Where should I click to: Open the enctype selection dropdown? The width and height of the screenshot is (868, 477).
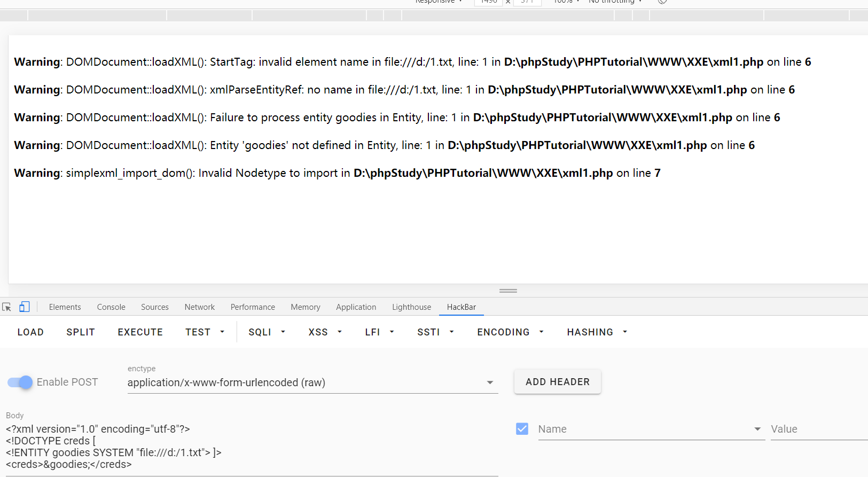click(312, 382)
